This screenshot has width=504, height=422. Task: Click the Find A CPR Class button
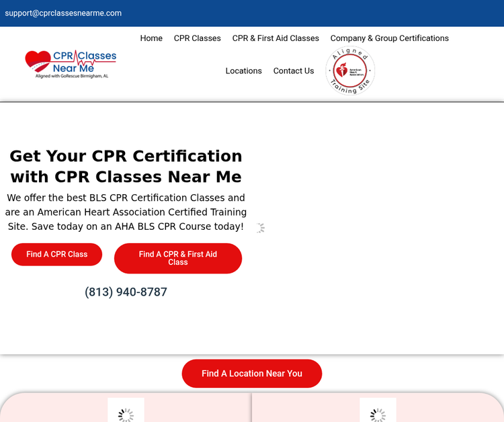[x=57, y=254]
